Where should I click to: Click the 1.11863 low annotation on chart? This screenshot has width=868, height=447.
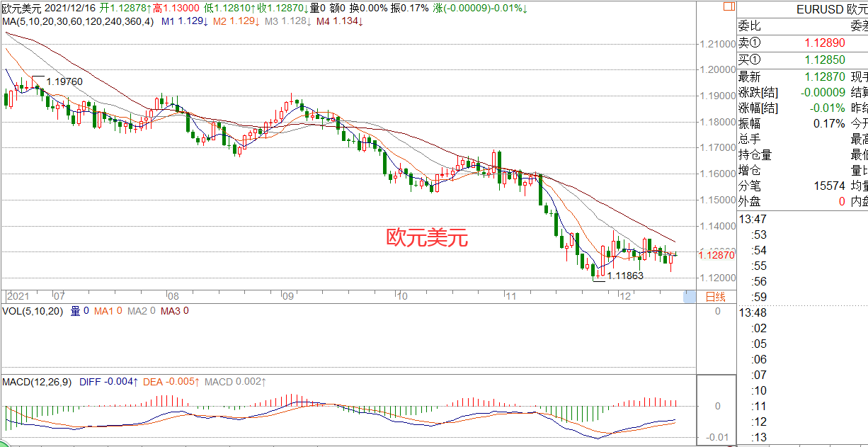(x=625, y=276)
